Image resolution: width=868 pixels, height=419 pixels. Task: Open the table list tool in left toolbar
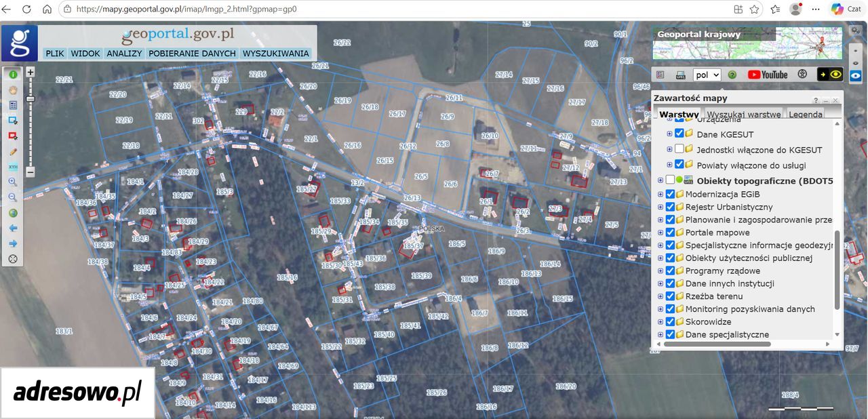click(13, 105)
